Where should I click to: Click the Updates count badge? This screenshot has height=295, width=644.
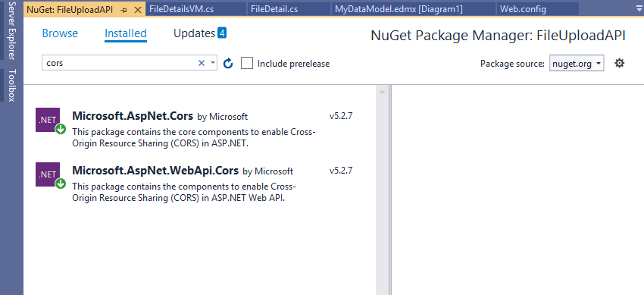coord(222,33)
